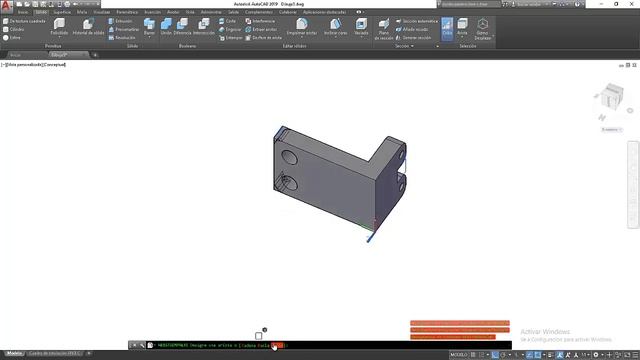This screenshot has height=360, width=640.
Task: Select the Cilindro primitive tool
Action: [x=13, y=29]
